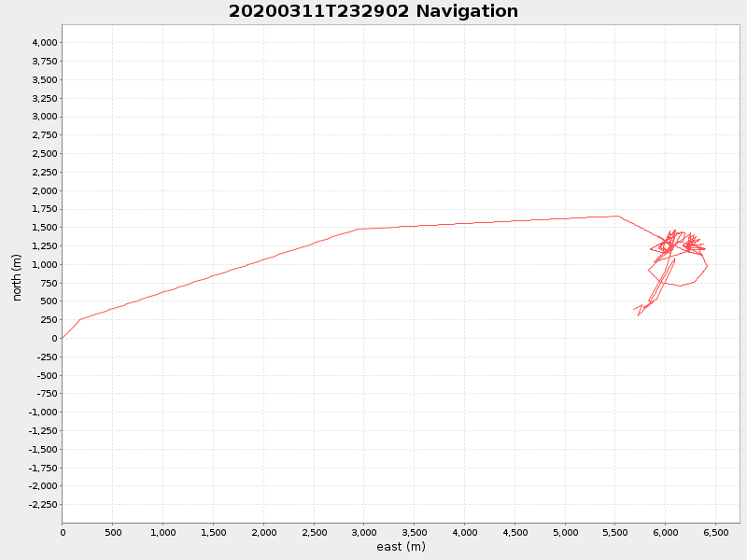Click the 3,250 north axis tick label
This screenshot has width=747, height=560.
pyautogui.click(x=45, y=98)
